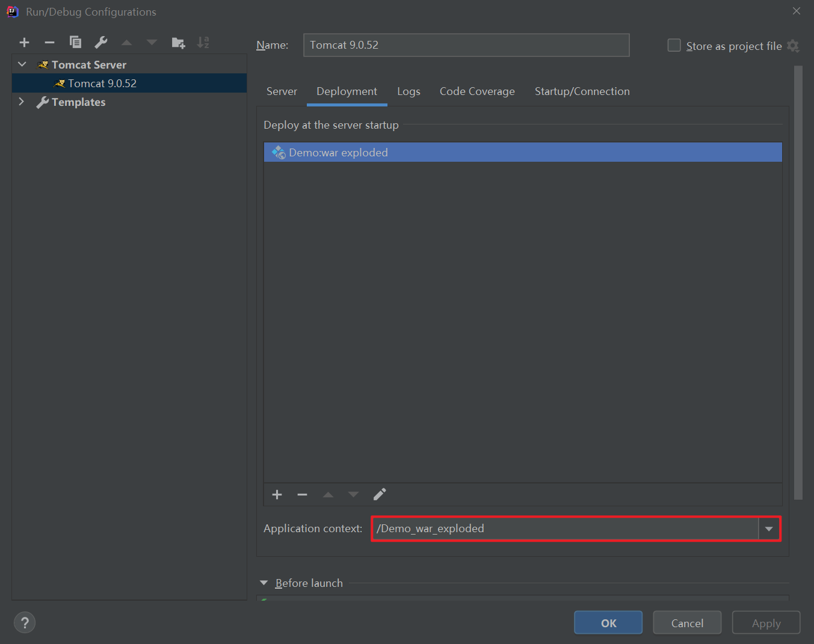Move configuration down in the list

tap(152, 43)
